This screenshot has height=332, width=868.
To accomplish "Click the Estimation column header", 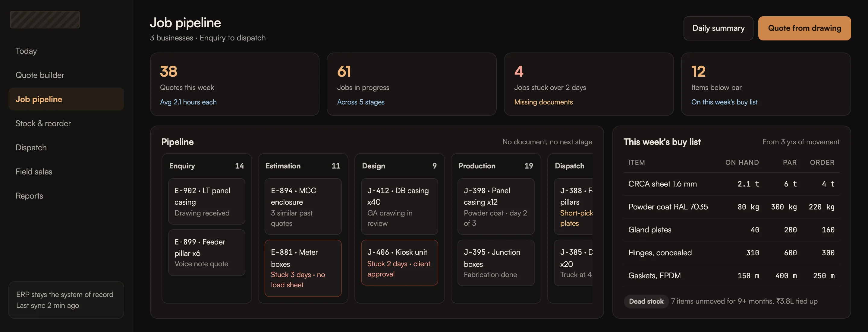I will point(303,166).
